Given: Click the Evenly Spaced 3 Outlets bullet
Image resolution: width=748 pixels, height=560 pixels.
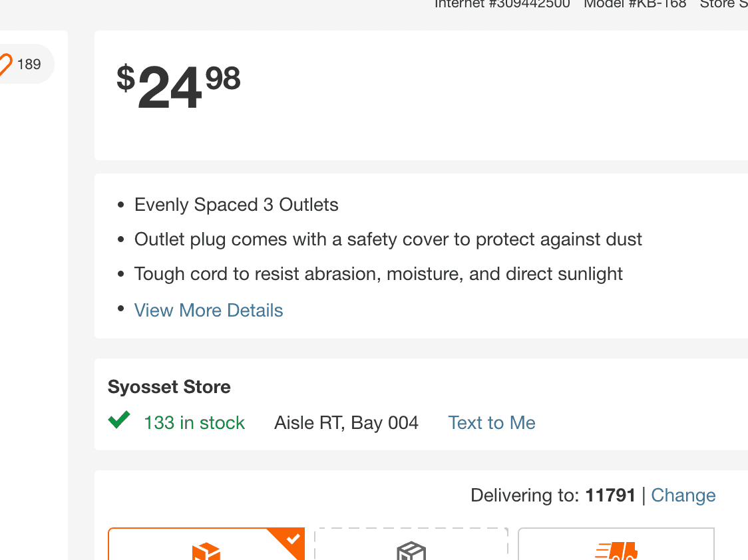Looking at the screenshot, I should (236, 204).
